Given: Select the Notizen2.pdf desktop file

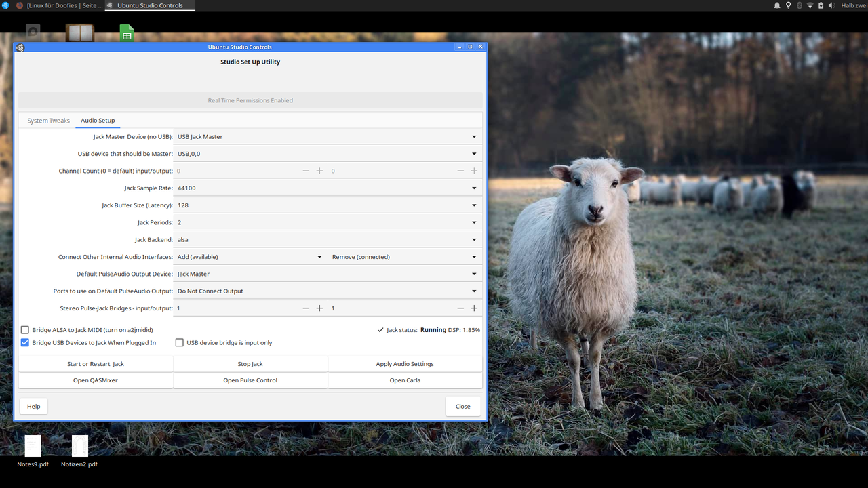Looking at the screenshot, I should (x=79, y=451).
